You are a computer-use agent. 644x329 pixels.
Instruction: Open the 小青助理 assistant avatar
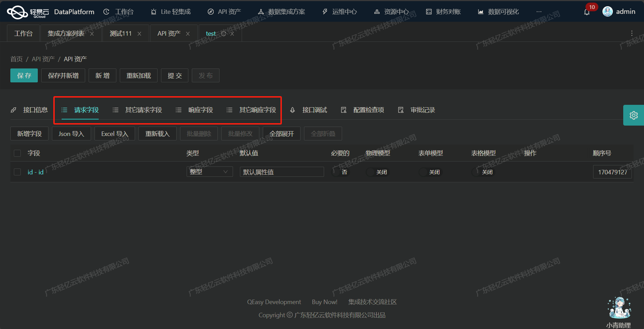point(619,308)
